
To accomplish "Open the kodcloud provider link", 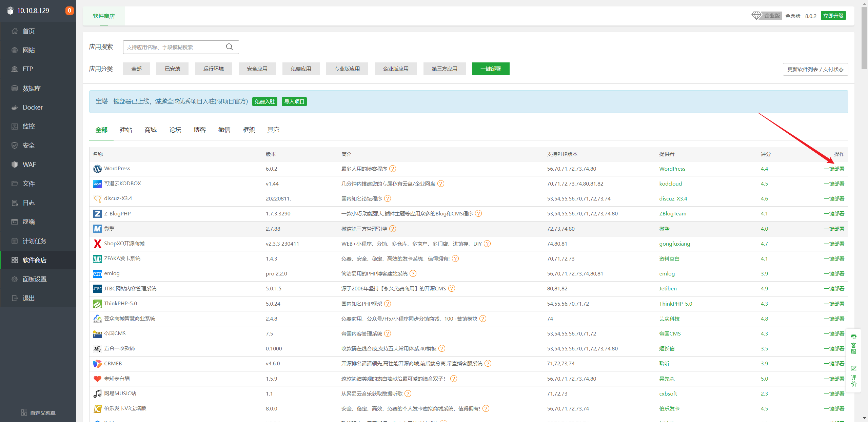I will click(x=670, y=184).
